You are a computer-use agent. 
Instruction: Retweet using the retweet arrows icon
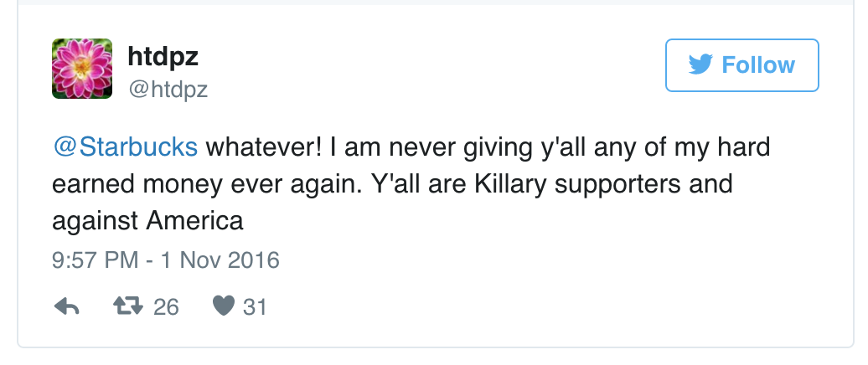click(128, 307)
